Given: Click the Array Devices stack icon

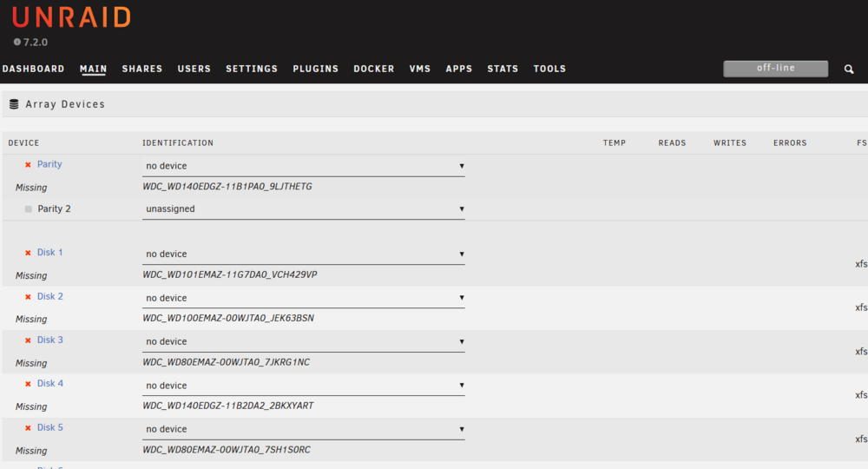Looking at the screenshot, I should (x=15, y=104).
